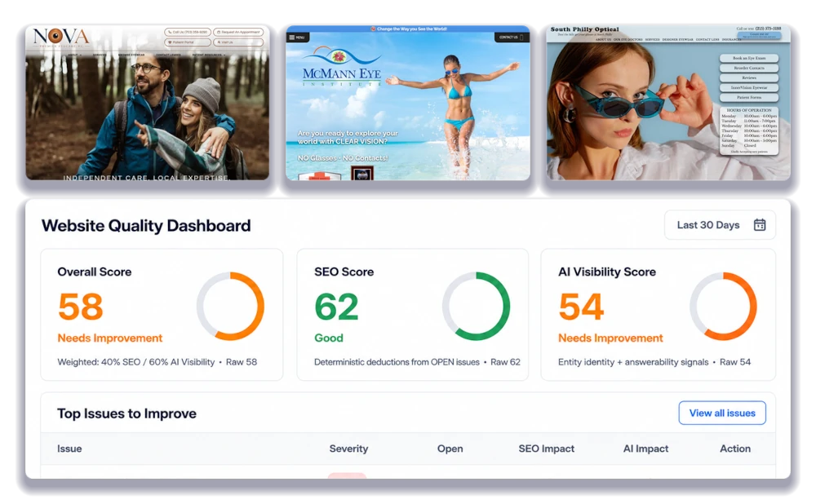Click the Issue column header
The image size is (816, 504).
(69, 449)
